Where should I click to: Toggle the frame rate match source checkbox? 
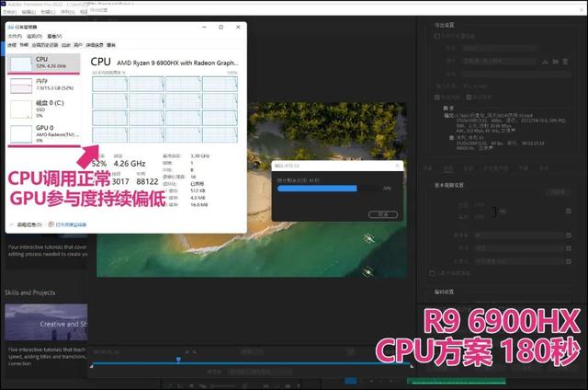tap(569, 235)
